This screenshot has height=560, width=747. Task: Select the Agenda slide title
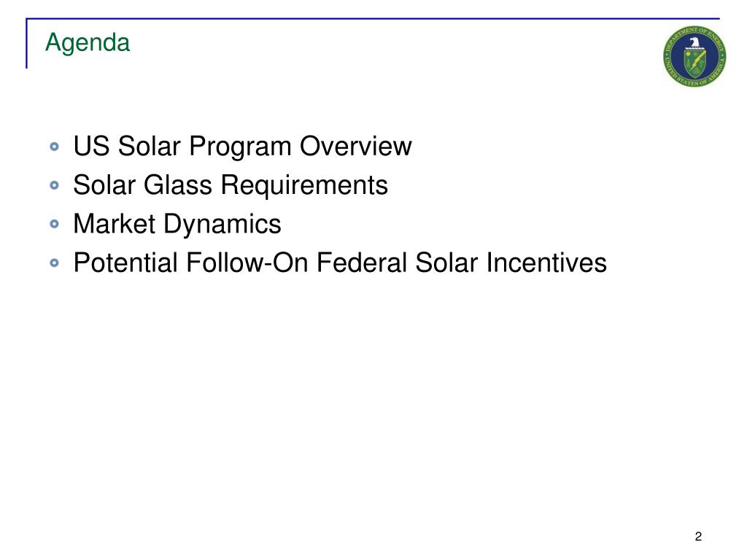(88, 43)
